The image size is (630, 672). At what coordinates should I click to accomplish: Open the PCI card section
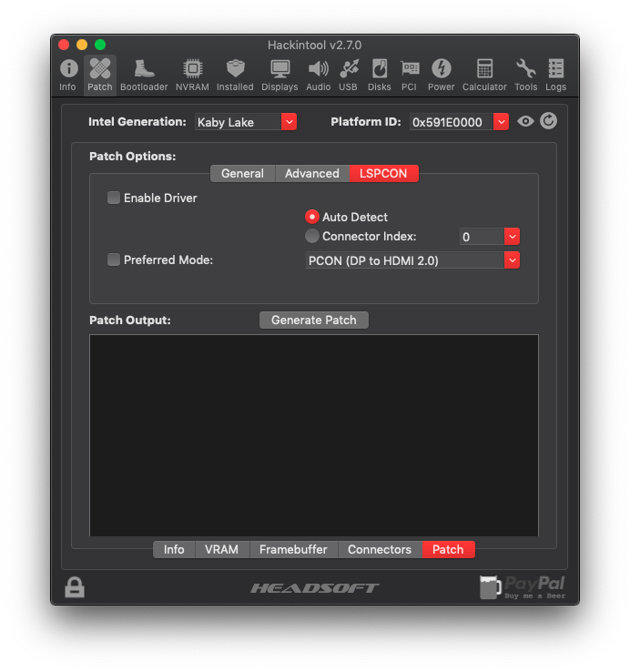point(409,76)
